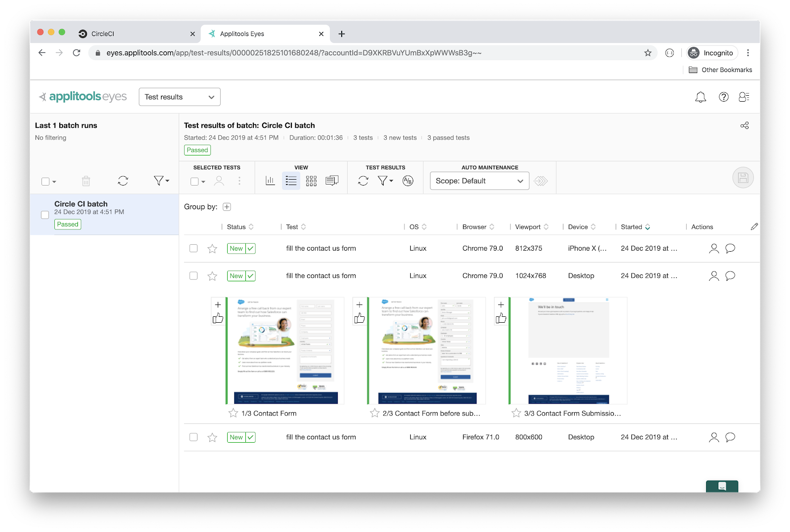Delete selected batch with trash icon
The height and width of the screenshot is (532, 790).
point(86,181)
